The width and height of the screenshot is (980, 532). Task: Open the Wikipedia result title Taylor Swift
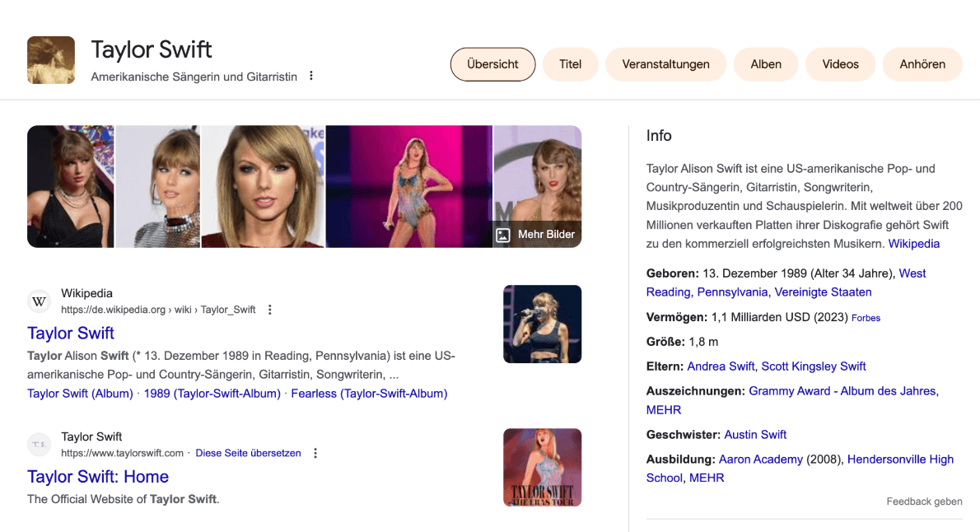tap(71, 334)
